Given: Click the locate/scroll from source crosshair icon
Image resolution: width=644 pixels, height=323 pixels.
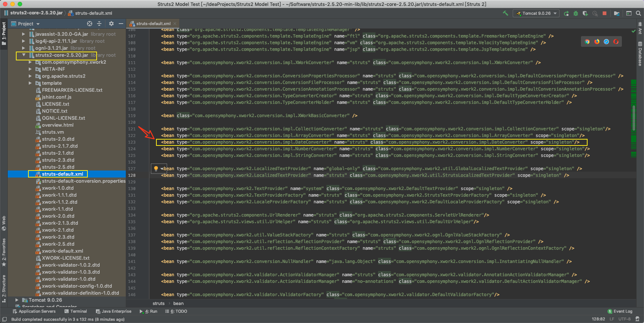Looking at the screenshot, I should [90, 24].
